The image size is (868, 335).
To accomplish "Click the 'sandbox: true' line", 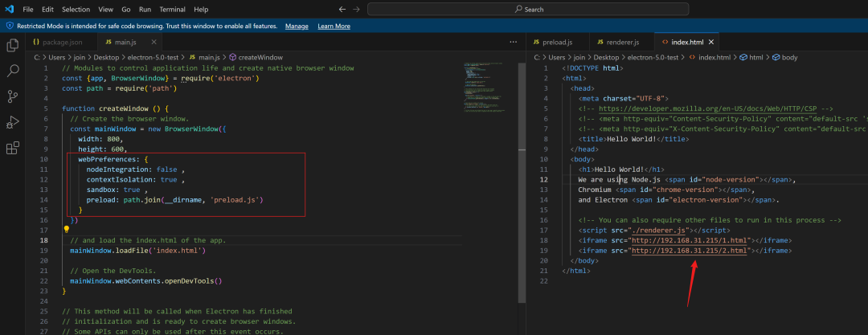I will click(117, 190).
